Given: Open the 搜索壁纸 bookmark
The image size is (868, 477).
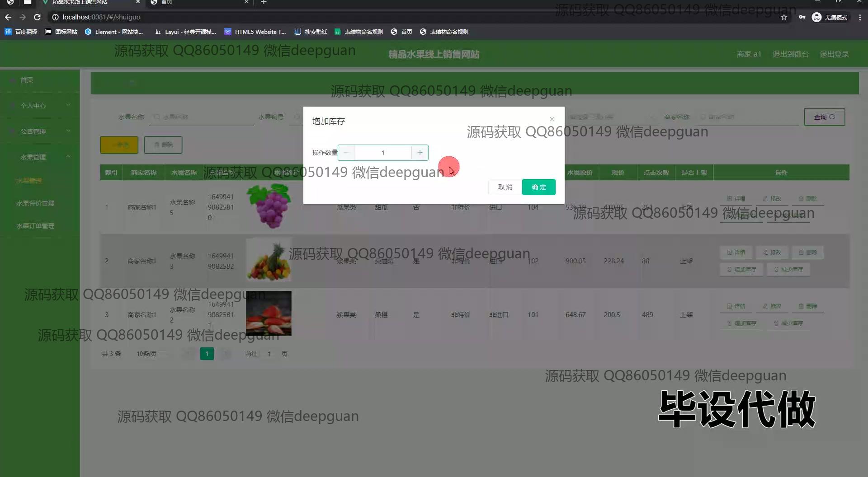Looking at the screenshot, I should (311, 32).
